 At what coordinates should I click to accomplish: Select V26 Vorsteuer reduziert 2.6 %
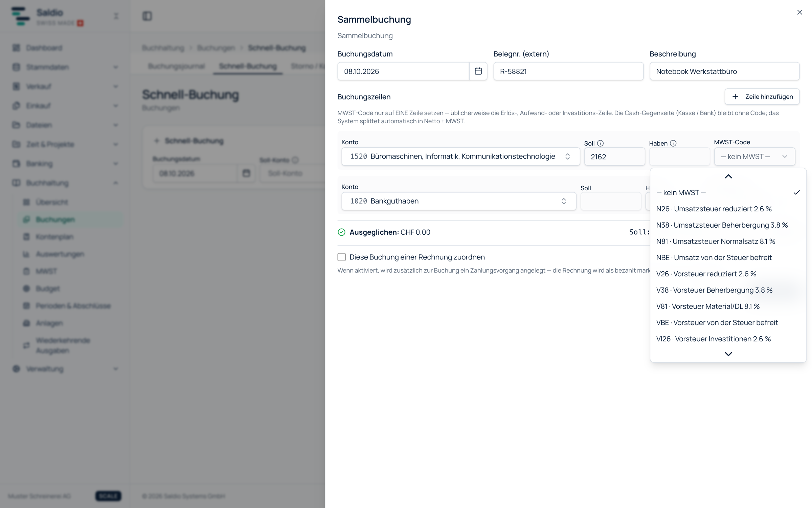coord(728,274)
